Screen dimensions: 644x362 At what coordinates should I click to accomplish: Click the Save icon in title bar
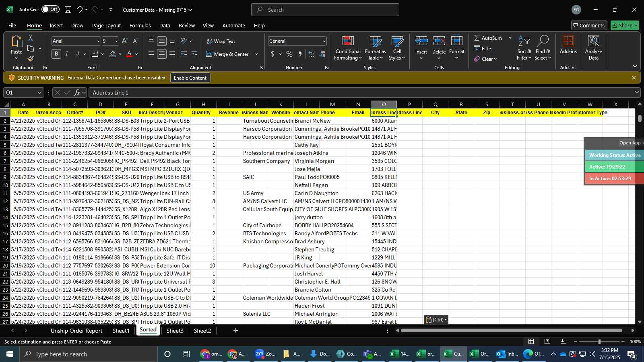(68, 10)
